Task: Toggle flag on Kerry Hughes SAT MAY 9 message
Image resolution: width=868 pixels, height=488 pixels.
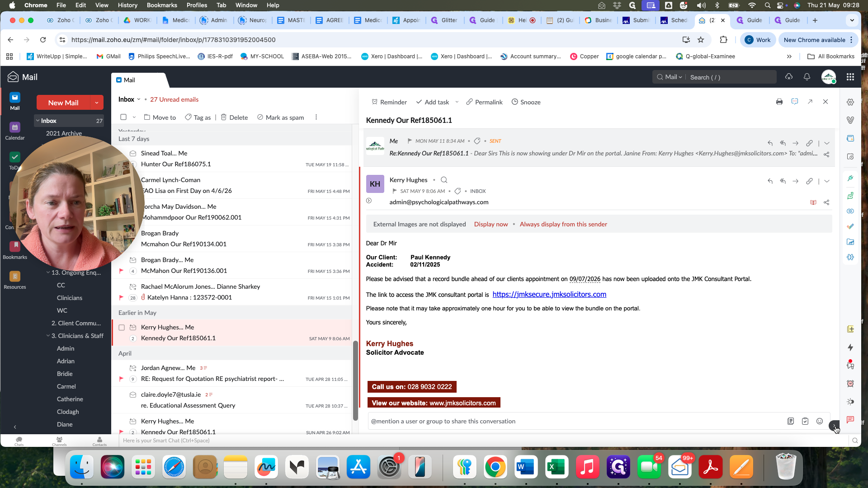Action: pyautogui.click(x=394, y=191)
